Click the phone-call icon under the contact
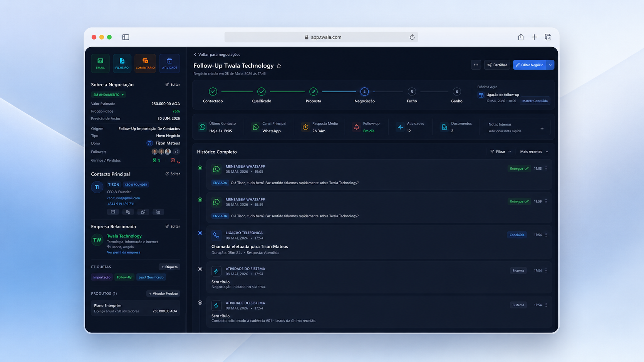The height and width of the screenshot is (362, 644). pyautogui.click(x=128, y=212)
